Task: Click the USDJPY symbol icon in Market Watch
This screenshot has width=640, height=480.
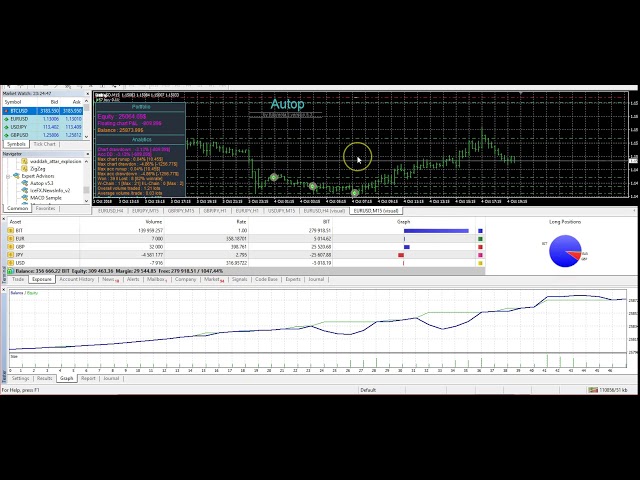Action: [x=8, y=127]
